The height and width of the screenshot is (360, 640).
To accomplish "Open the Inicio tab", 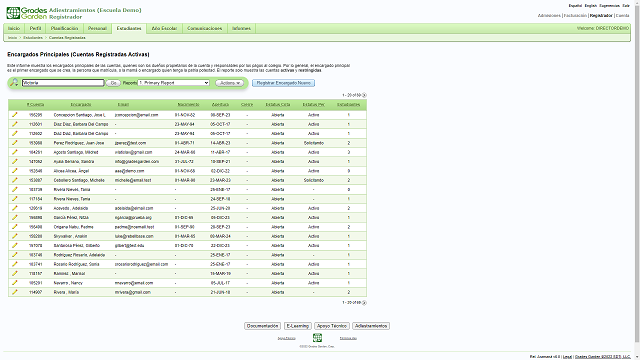I will click(14, 29).
